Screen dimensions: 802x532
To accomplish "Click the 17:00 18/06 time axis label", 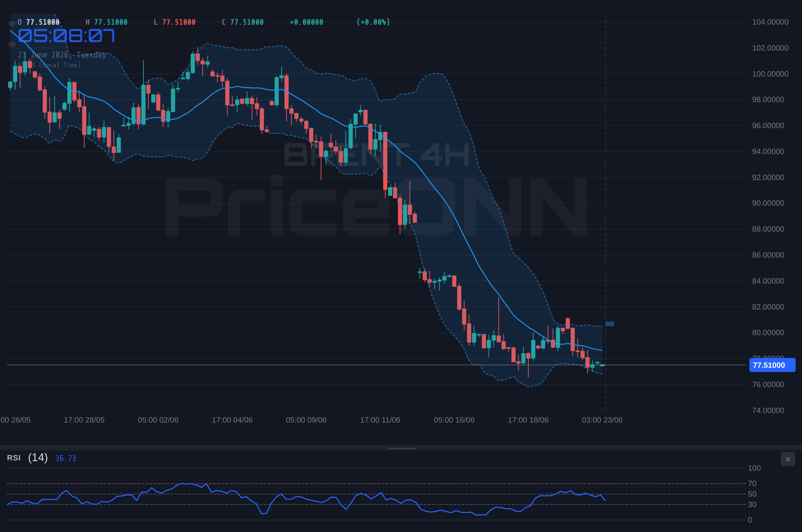I will (x=528, y=420).
